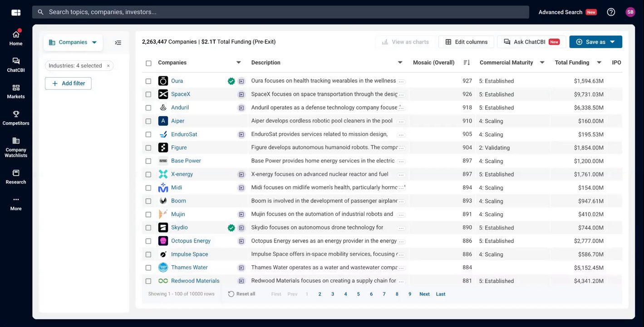The width and height of the screenshot is (644, 327).
Task: Go to Home in sidebar
Action: click(x=16, y=38)
